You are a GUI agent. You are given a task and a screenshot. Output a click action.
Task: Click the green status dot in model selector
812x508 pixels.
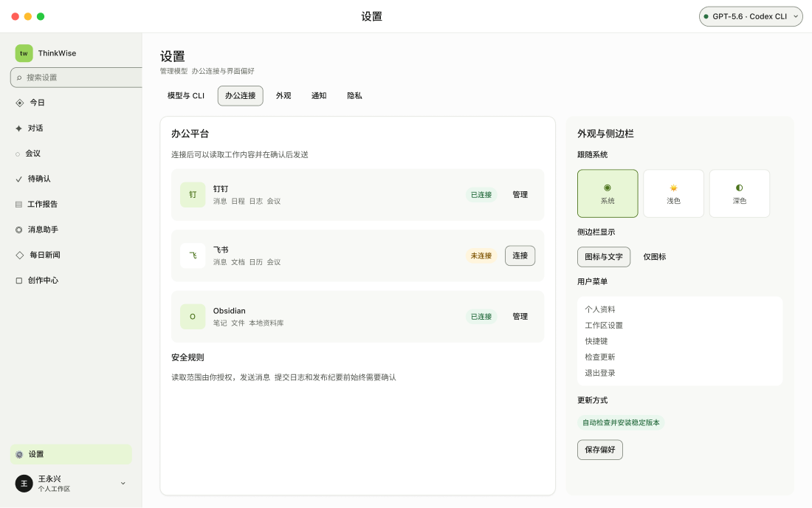706,16
